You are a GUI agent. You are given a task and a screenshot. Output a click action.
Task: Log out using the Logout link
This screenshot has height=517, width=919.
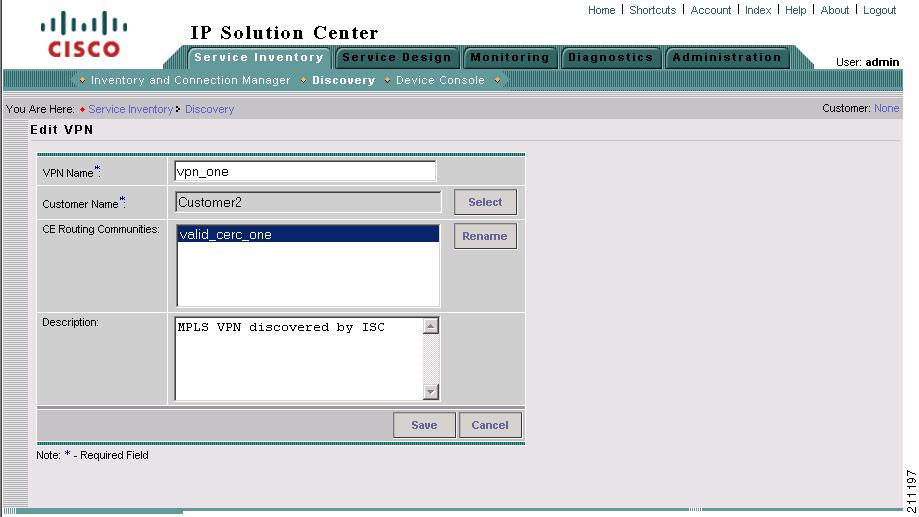[x=879, y=10]
